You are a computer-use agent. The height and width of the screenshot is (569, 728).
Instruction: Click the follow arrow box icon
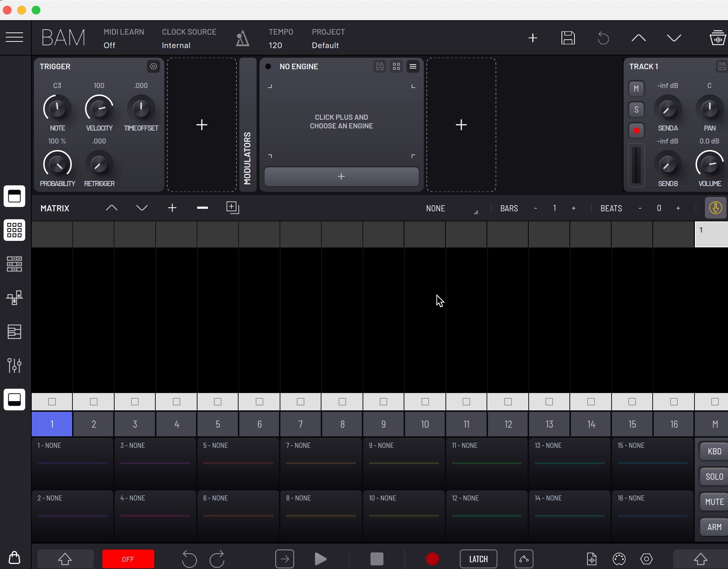(285, 559)
